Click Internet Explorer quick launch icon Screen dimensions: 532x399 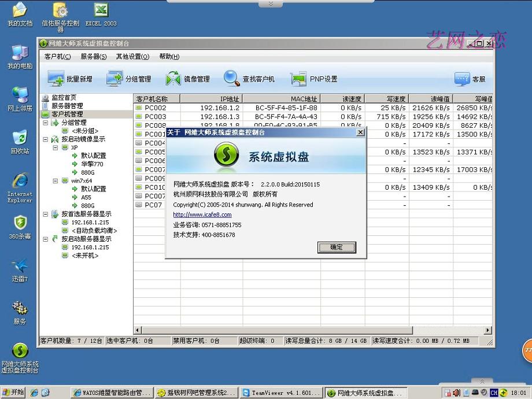point(34,393)
